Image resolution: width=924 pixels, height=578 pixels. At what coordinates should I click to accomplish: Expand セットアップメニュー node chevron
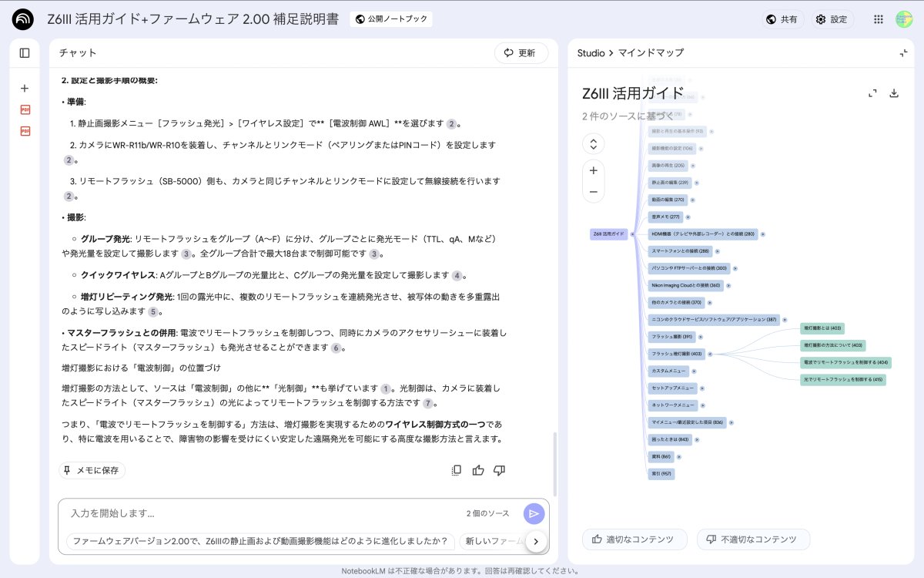click(702, 388)
